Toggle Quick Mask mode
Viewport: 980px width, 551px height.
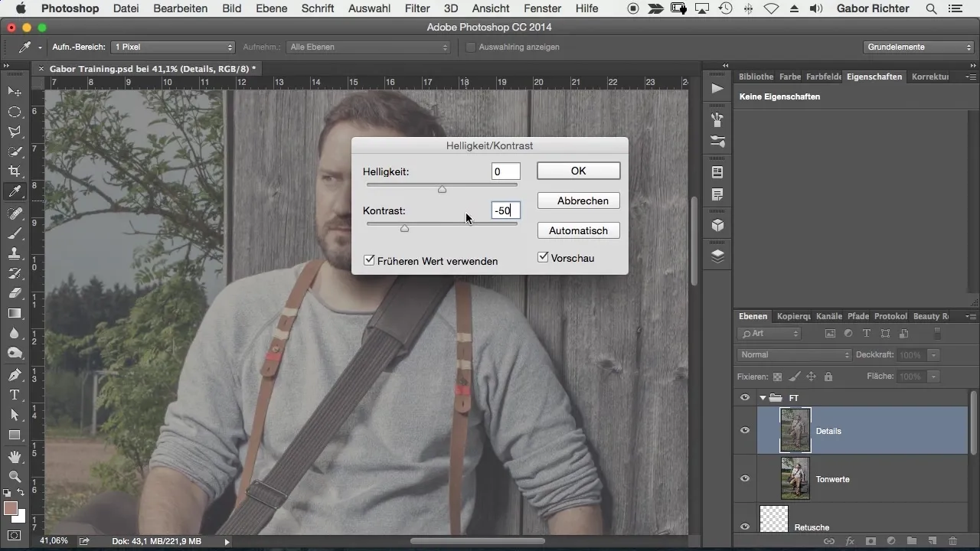(x=15, y=535)
